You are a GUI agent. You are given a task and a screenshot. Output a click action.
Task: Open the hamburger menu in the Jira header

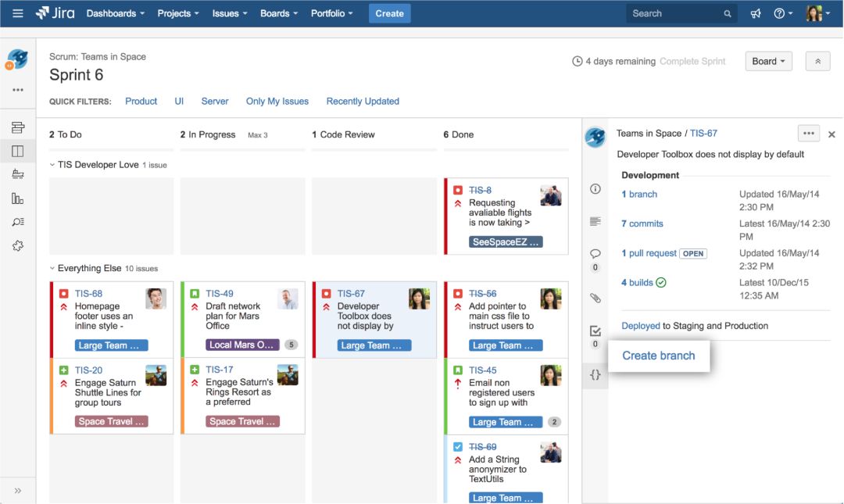point(18,13)
